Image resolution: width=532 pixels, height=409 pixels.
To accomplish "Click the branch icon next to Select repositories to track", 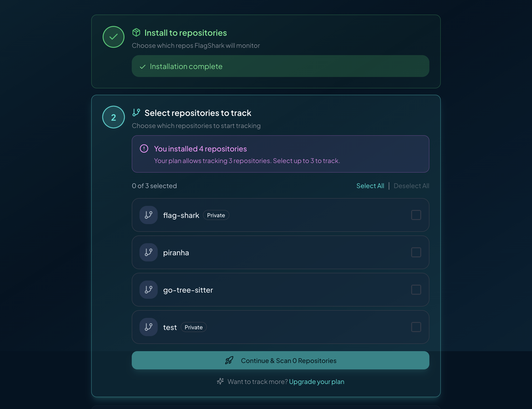I will (x=136, y=112).
